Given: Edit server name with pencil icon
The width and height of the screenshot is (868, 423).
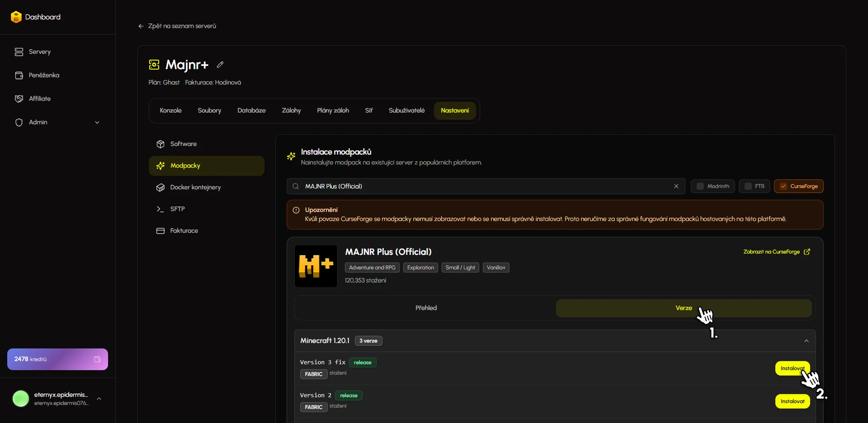Looking at the screenshot, I should [220, 65].
